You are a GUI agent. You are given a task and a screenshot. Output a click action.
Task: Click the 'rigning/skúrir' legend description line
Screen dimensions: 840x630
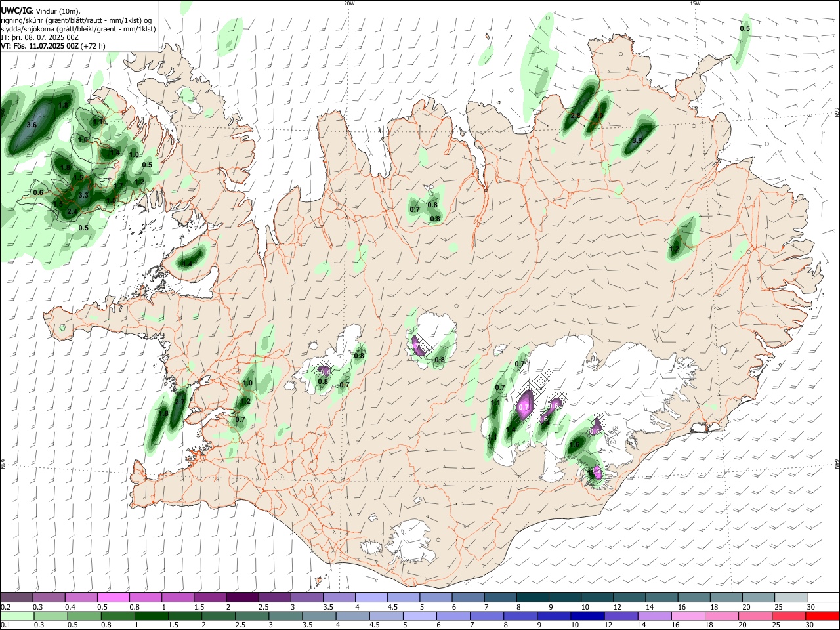click(76, 20)
